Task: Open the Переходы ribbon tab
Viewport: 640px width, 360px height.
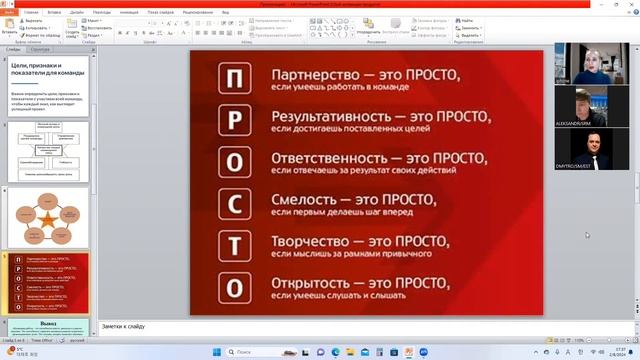Action: point(102,13)
